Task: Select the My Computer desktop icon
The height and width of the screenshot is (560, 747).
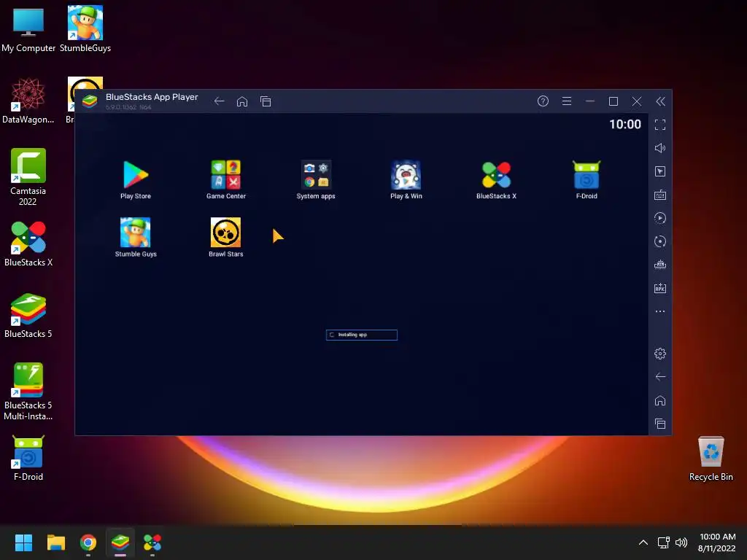Action: tap(28, 29)
